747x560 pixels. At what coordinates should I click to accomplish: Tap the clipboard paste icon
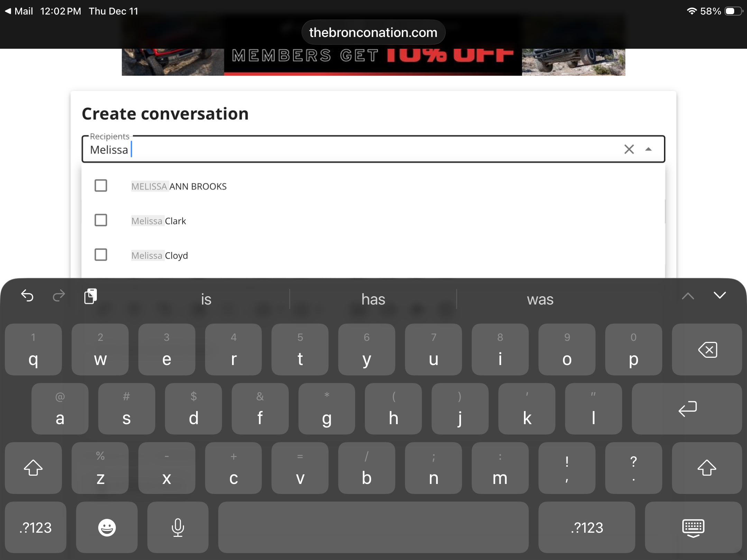91,296
